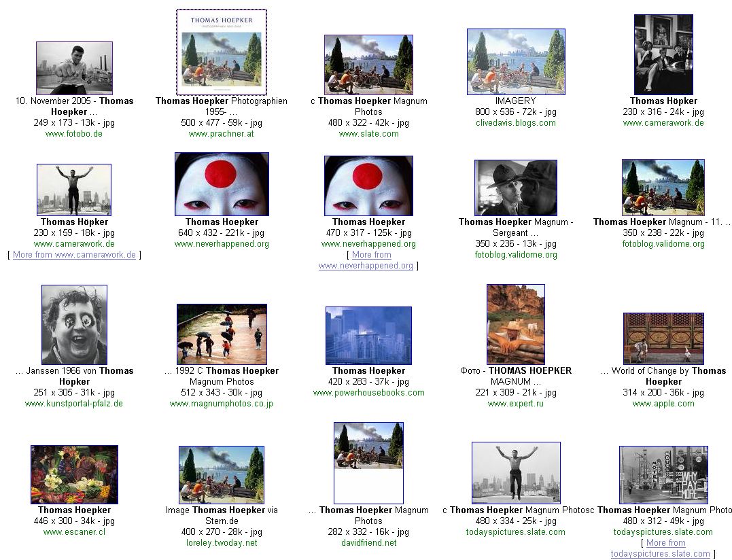732x560 pixels.
Task: Open the umbrellas thumbnail from magnumphotos.co.jp
Action: click(222, 334)
